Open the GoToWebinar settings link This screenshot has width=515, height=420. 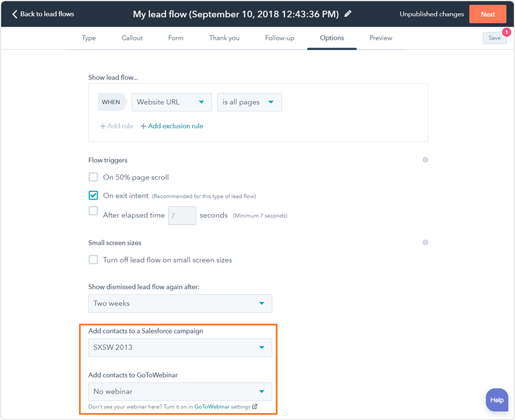pyautogui.click(x=211, y=407)
